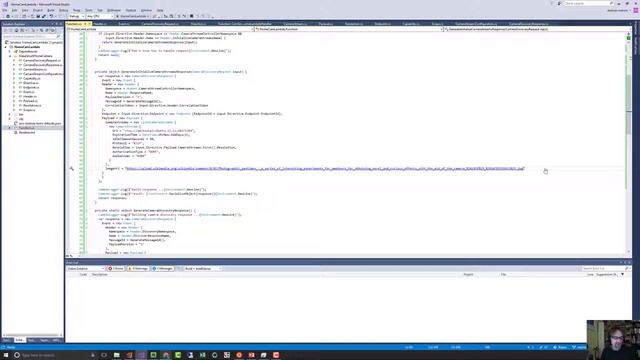This screenshot has height=360, width=640.
Task: Open the Help menu
Action: (160, 10)
